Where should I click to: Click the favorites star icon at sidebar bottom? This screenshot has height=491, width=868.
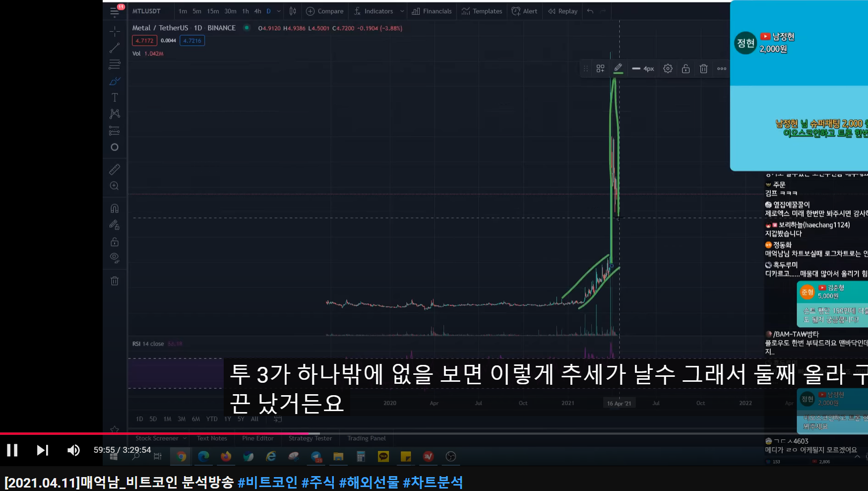[115, 429]
